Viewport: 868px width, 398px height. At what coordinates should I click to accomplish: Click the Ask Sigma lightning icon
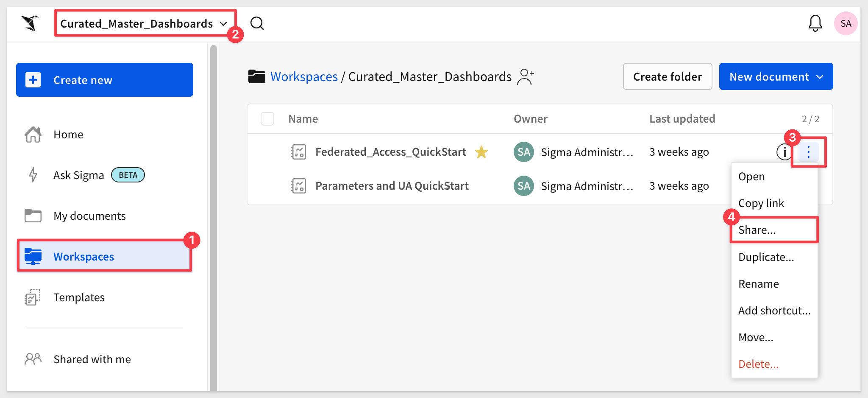click(33, 175)
